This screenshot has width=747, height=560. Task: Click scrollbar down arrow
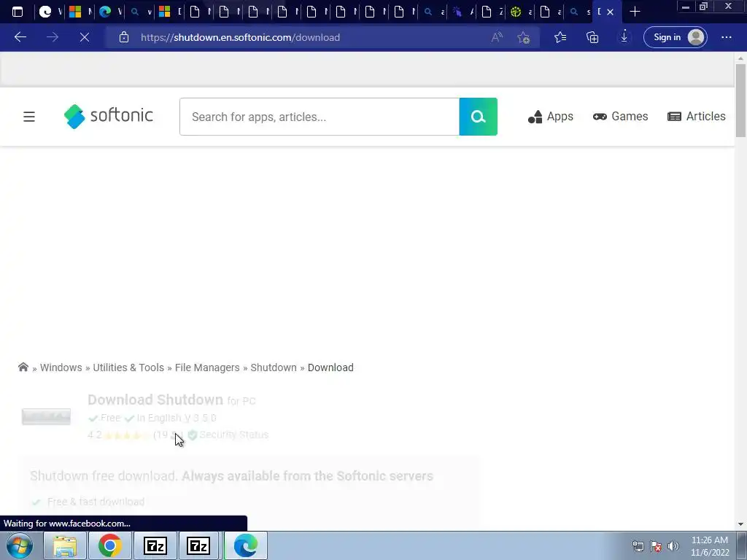tap(740, 524)
